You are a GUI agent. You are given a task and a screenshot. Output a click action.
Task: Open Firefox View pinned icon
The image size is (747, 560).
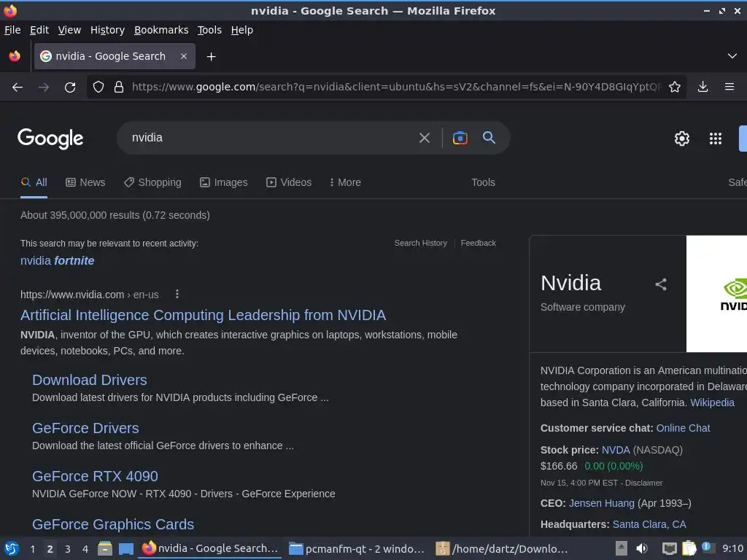pyautogui.click(x=15, y=56)
